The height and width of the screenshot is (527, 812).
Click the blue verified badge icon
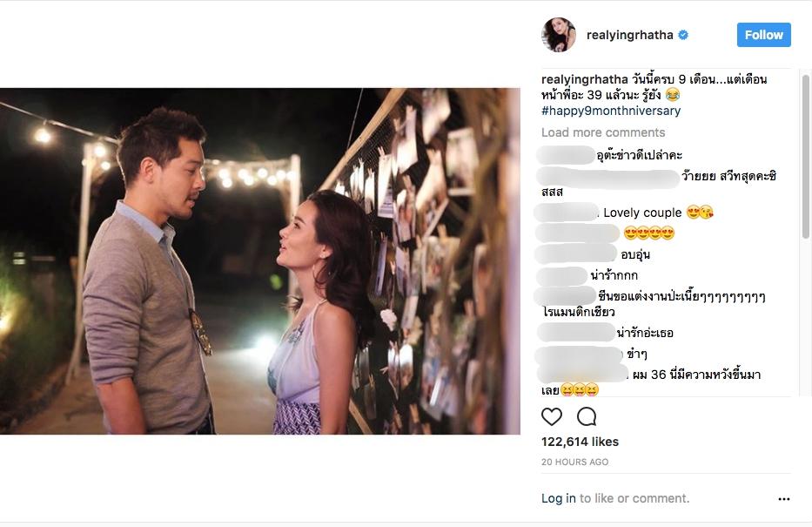pos(684,36)
